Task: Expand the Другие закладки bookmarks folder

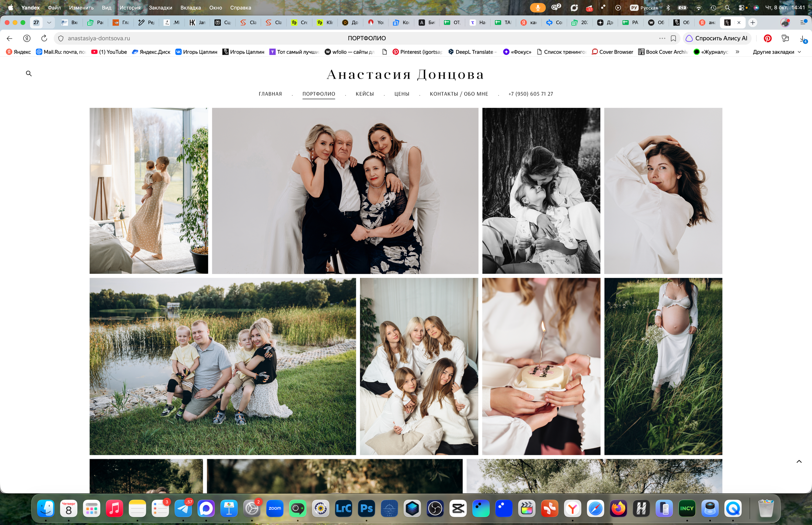Action: (x=776, y=52)
